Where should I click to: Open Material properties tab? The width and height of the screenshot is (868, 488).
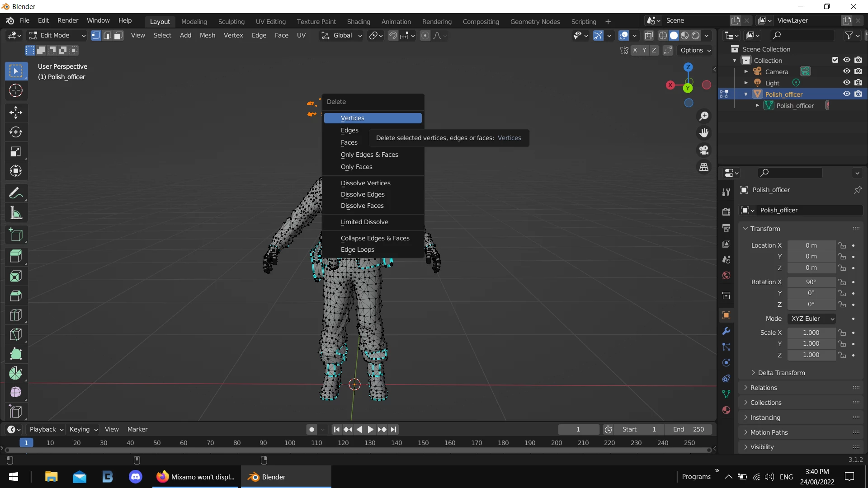(x=726, y=410)
